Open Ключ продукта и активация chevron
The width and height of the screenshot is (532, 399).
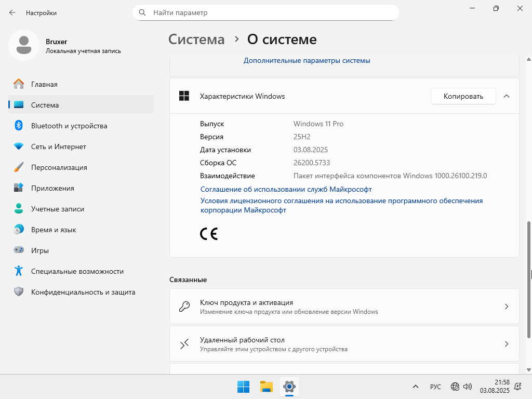coord(507,307)
